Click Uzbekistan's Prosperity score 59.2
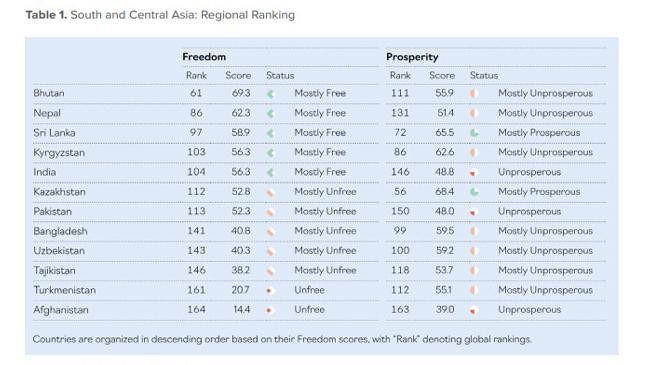This screenshot has width=650, height=365. point(444,251)
